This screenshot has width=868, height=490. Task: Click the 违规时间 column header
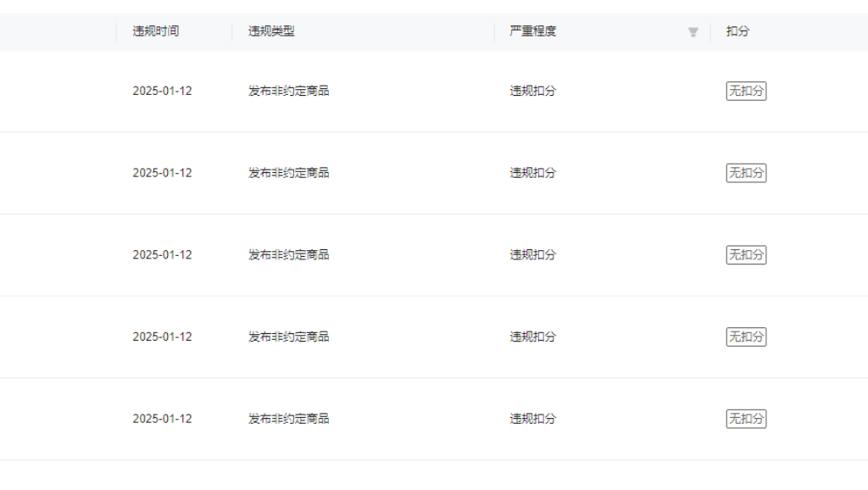(156, 31)
